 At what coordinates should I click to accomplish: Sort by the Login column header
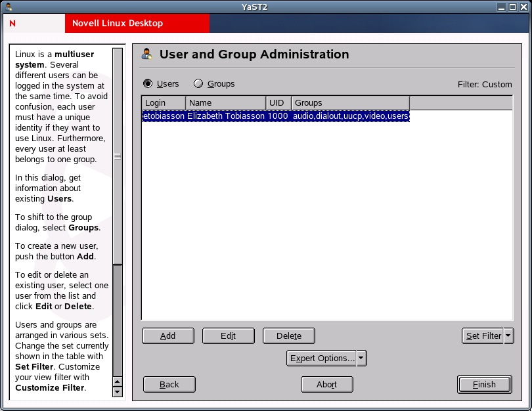(x=164, y=102)
